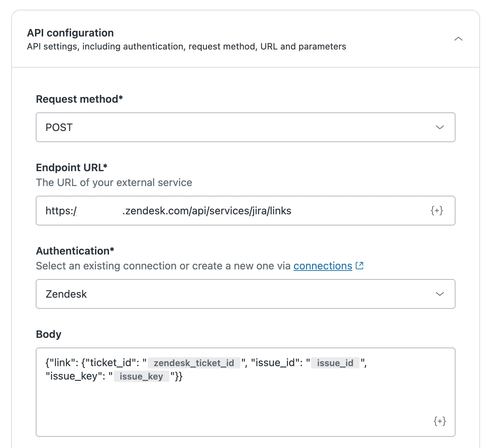Click the Endpoint URL label
489x448 pixels.
[x=71, y=167]
